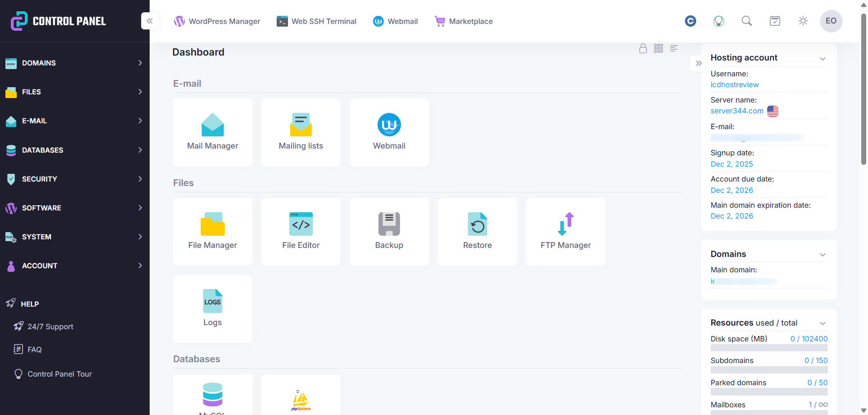
Task: Collapse the left sidebar with double-chevron
Action: click(x=150, y=21)
